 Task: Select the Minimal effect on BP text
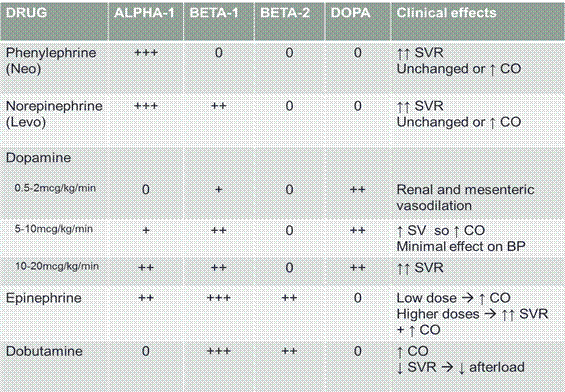[x=461, y=246]
